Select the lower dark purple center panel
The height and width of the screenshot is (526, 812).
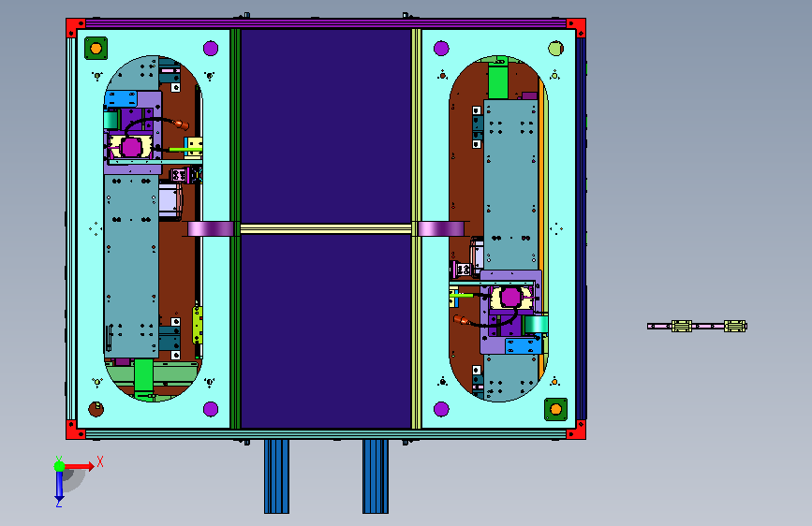[x=326, y=331]
